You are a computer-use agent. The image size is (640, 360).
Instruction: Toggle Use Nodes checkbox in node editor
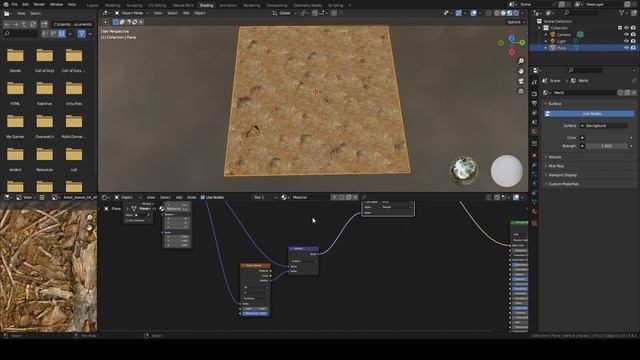[x=202, y=198]
